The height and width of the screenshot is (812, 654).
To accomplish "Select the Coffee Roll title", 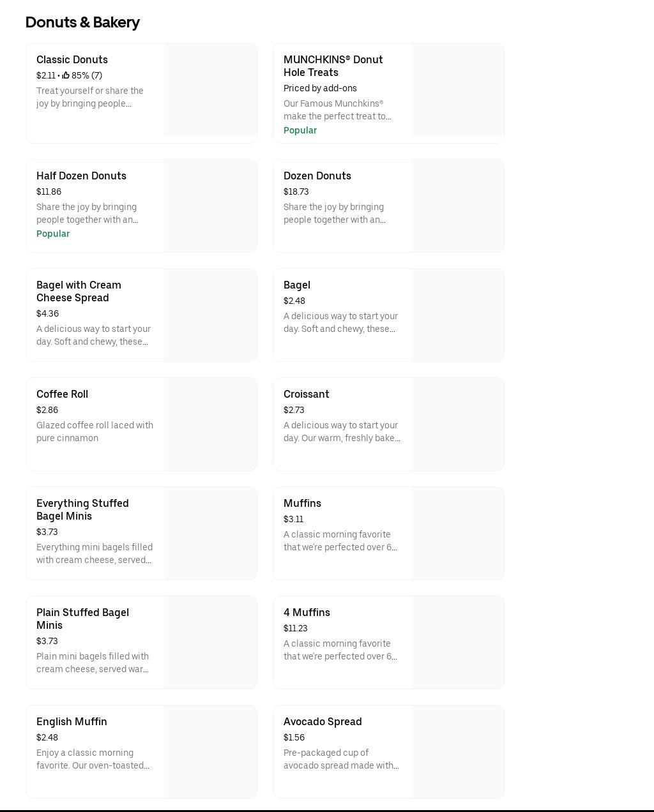I will [62, 395].
